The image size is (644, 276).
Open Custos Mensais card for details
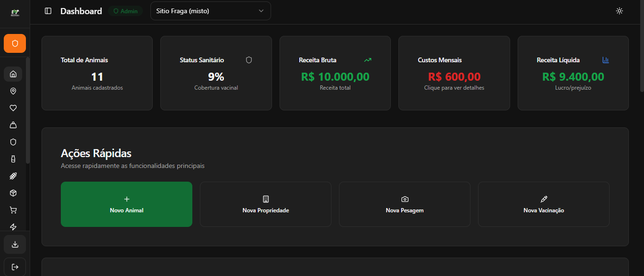[x=454, y=73]
